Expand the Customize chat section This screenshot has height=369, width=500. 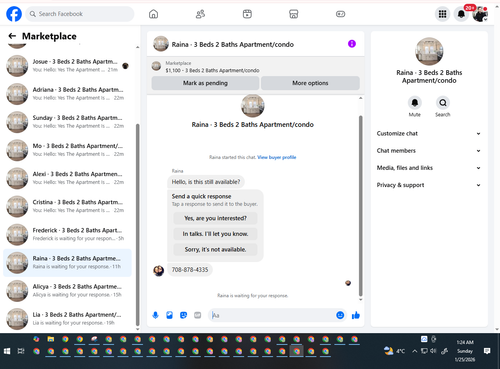[429, 133]
